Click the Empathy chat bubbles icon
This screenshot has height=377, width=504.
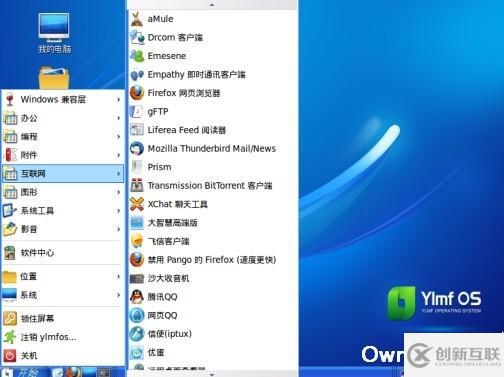(137, 74)
